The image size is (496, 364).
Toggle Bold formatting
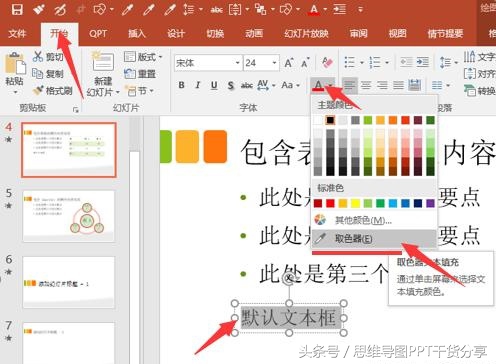181,85
